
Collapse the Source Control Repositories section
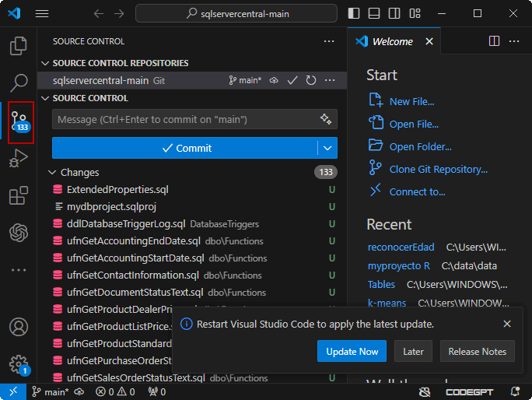[x=44, y=63]
